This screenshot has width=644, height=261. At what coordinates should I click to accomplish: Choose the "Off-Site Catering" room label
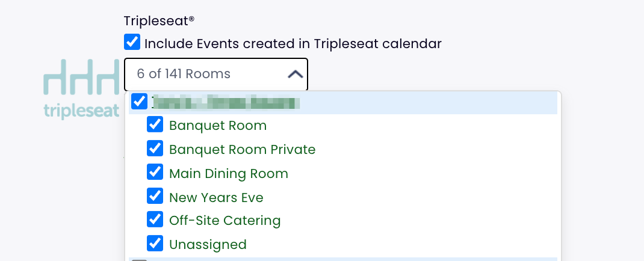(224, 221)
